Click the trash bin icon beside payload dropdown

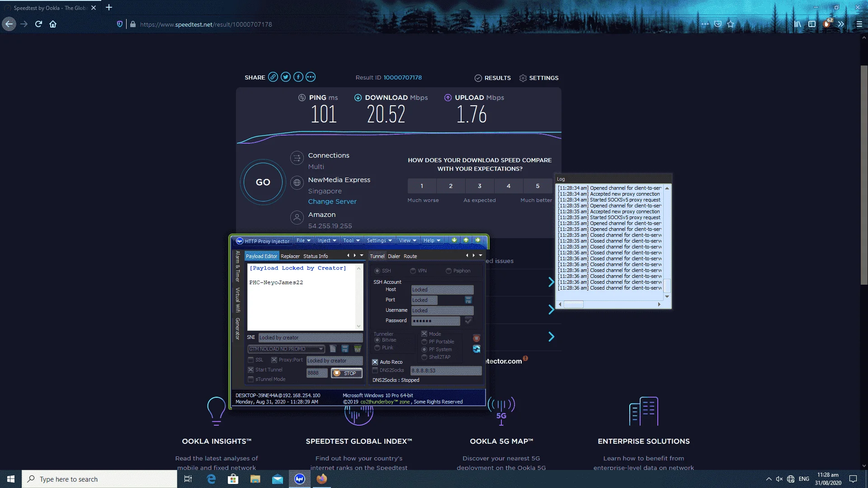coord(358,349)
